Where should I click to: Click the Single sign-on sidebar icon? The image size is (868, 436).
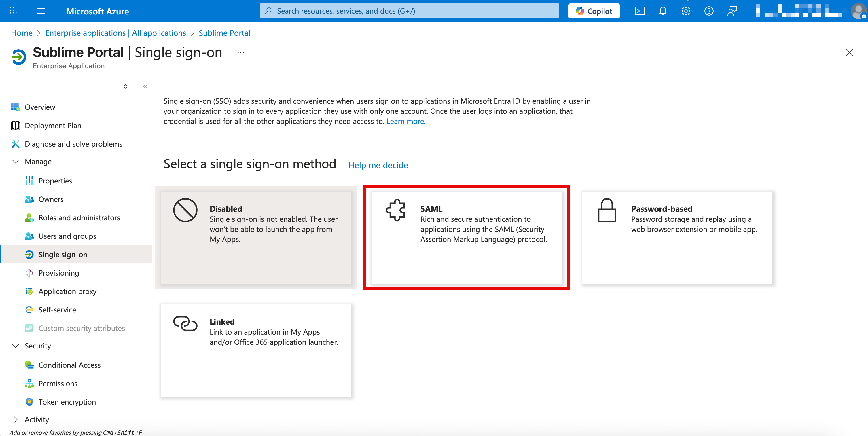click(29, 254)
